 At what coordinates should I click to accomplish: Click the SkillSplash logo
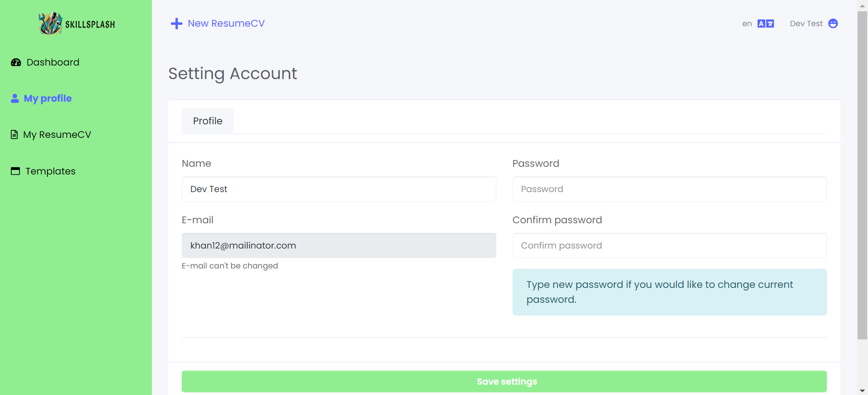76,24
